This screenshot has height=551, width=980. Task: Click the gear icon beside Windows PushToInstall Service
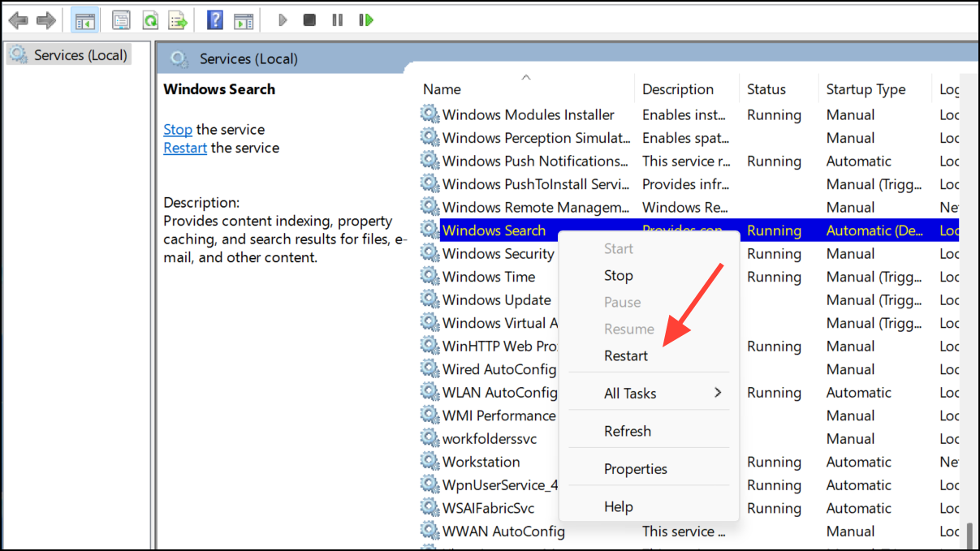point(430,184)
